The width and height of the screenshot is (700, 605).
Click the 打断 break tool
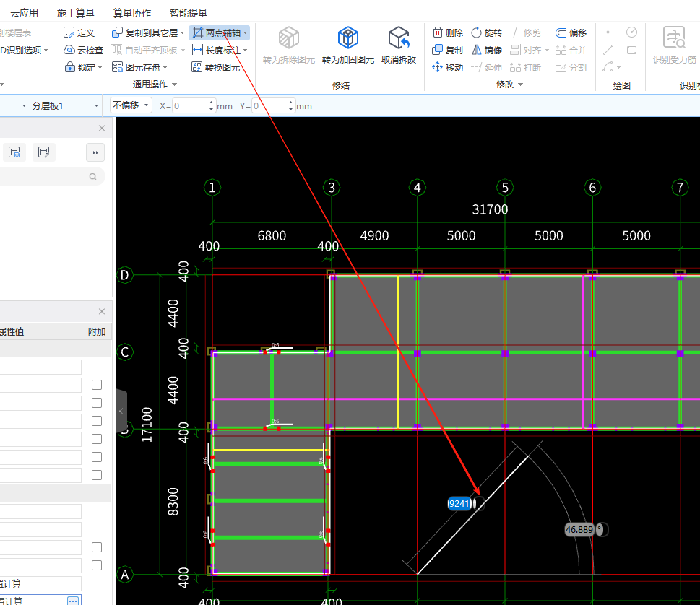[525, 67]
